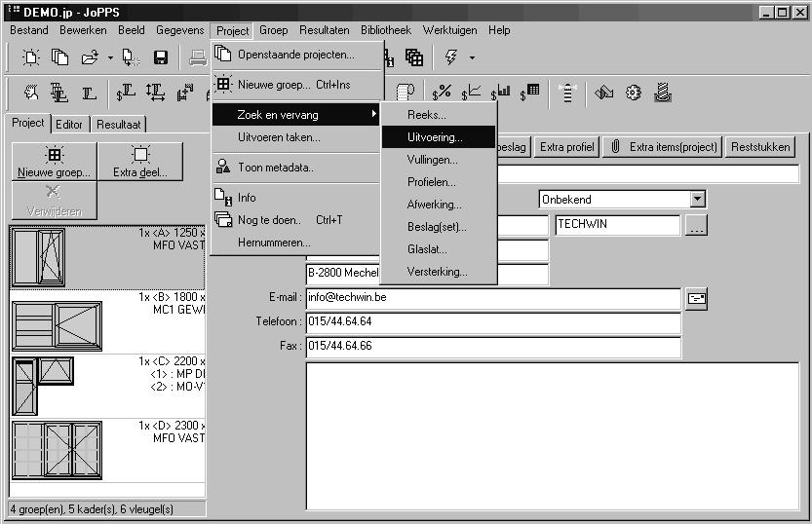Click the save floppy disk icon
The width and height of the screenshot is (812, 524).
(161, 56)
